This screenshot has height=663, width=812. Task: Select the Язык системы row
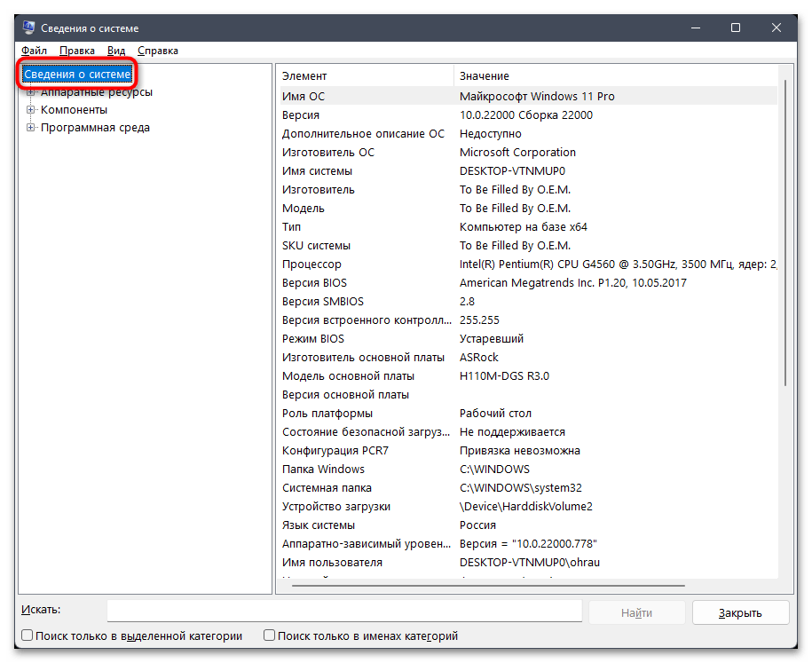[527, 525]
